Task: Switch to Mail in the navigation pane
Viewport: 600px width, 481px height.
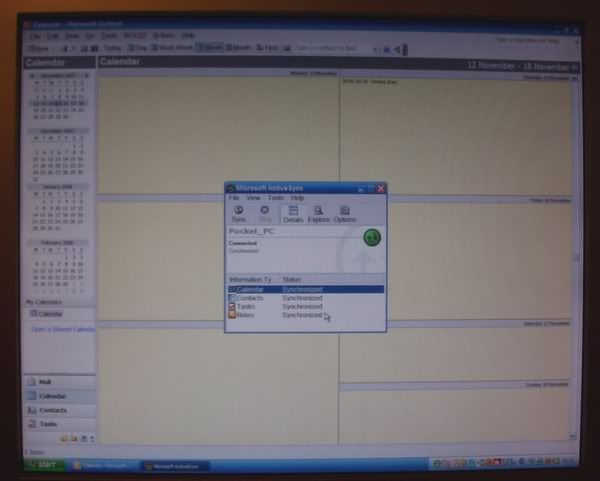Action: 45,382
